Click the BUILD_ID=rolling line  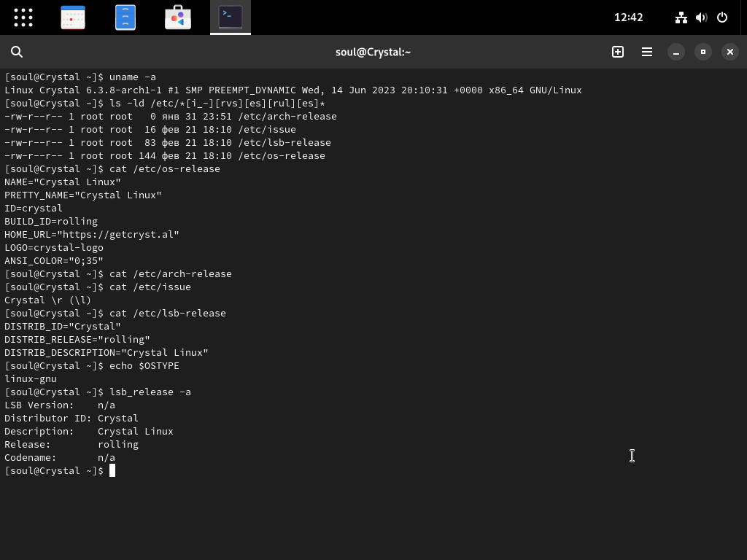(51, 222)
